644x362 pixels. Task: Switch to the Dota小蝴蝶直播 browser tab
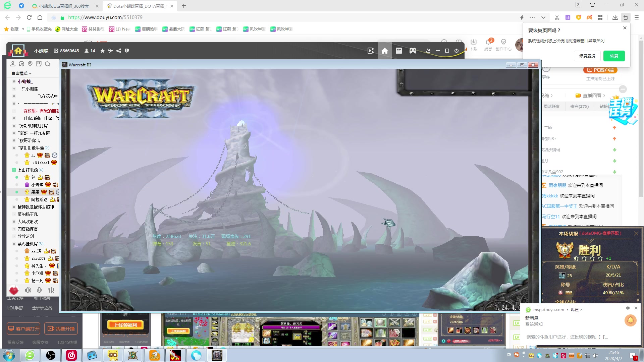point(140,6)
